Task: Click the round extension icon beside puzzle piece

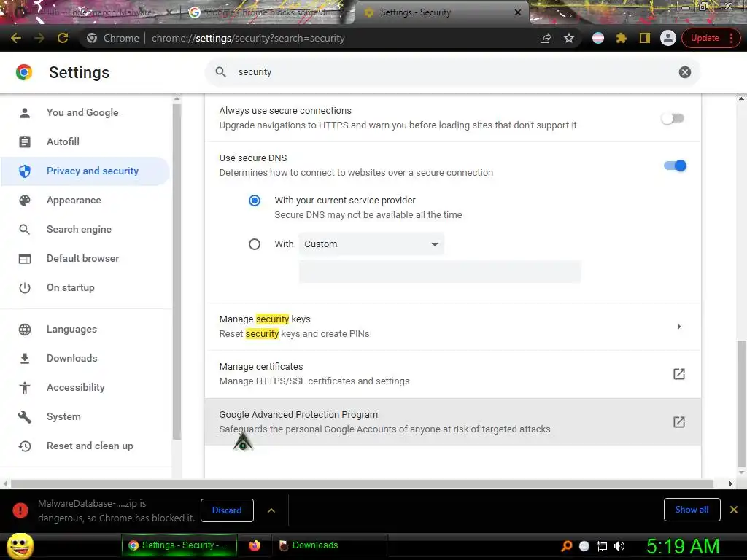Action: coord(598,38)
